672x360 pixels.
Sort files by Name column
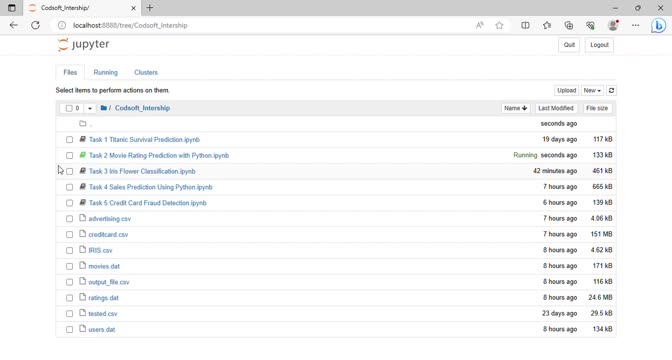pos(516,108)
